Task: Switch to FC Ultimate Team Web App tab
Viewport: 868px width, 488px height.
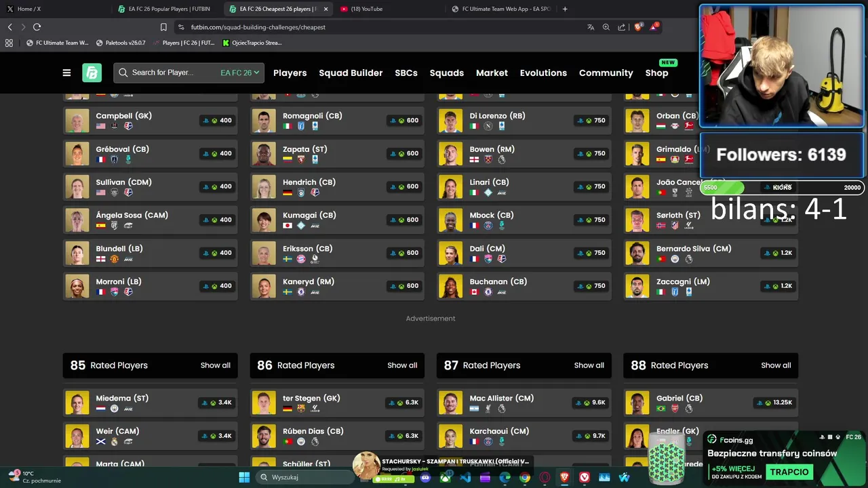Action: tap(500, 9)
